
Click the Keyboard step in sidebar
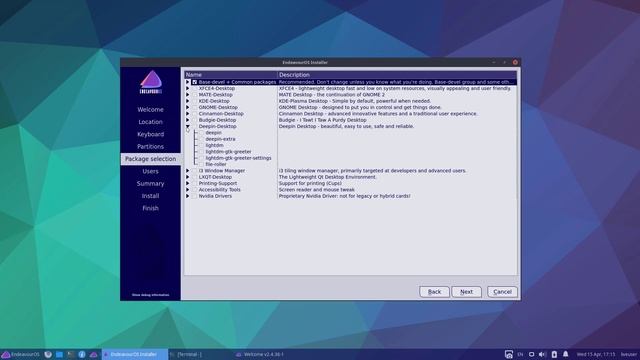coord(150,134)
